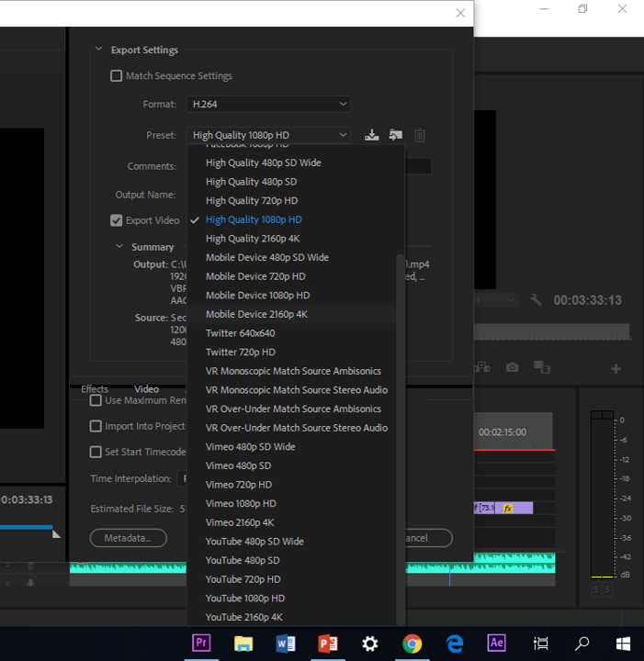
Task: Click the Metadata... button
Action: click(129, 538)
